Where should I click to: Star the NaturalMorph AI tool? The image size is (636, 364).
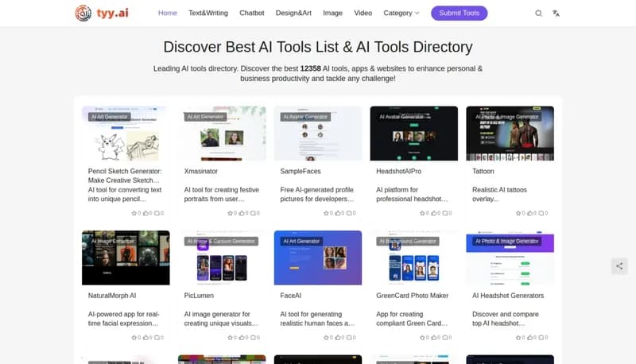[x=134, y=338]
